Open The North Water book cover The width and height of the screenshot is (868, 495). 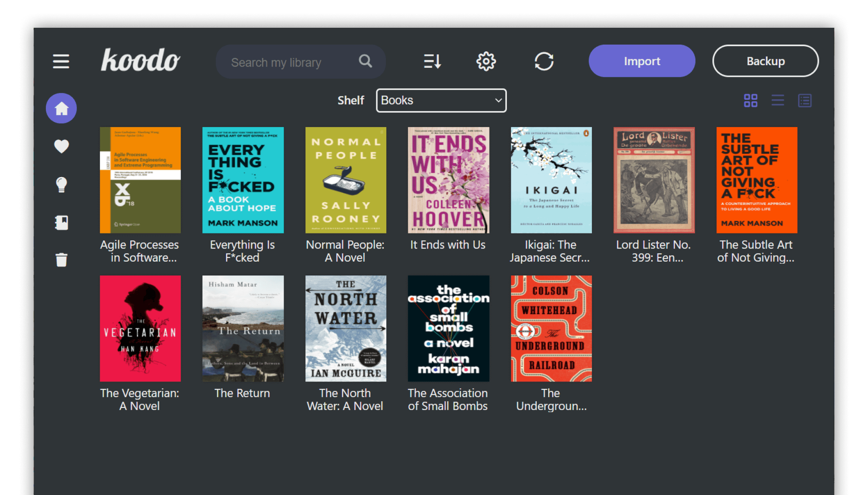coord(346,328)
